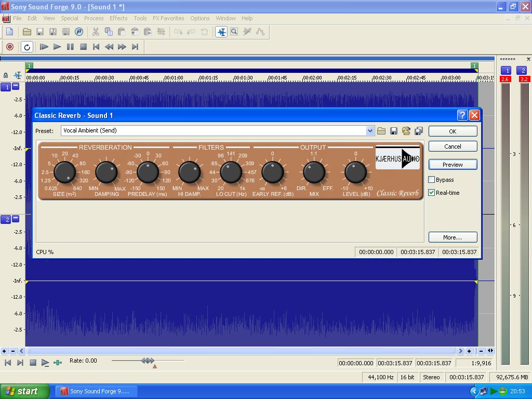
Task: Open the More... options panel
Action: pos(453,237)
